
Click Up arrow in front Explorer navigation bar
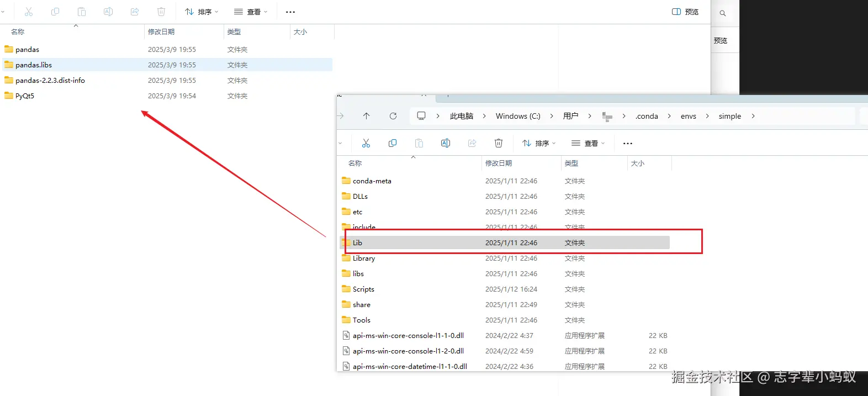(x=367, y=116)
